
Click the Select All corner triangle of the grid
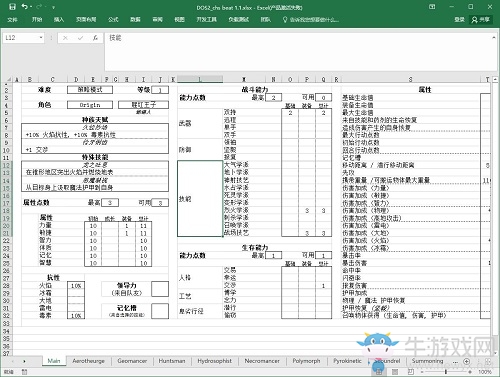tap(9, 79)
